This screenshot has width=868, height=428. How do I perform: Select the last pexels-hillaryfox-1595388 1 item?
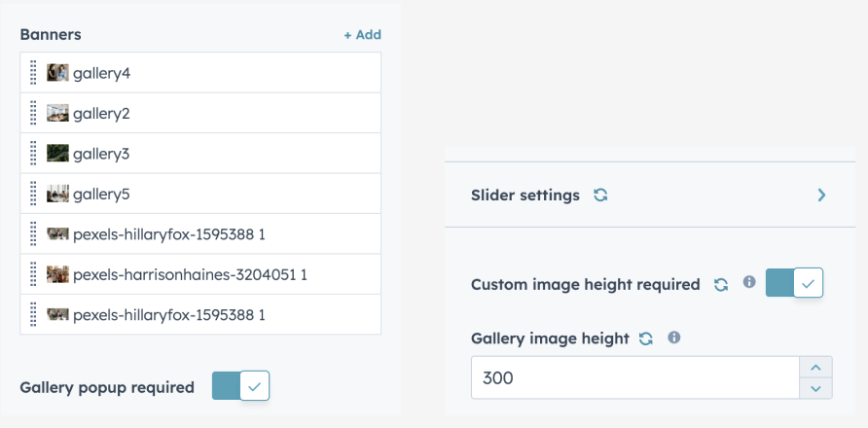point(168,315)
